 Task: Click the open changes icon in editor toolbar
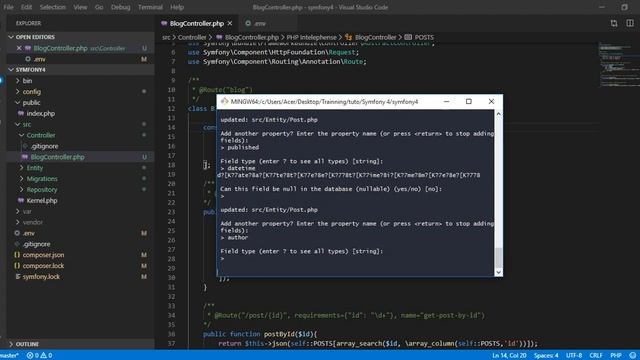coord(614,23)
